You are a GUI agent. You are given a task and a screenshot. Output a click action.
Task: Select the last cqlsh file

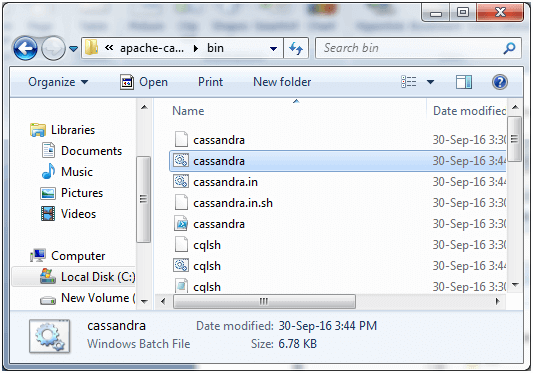(x=337, y=286)
